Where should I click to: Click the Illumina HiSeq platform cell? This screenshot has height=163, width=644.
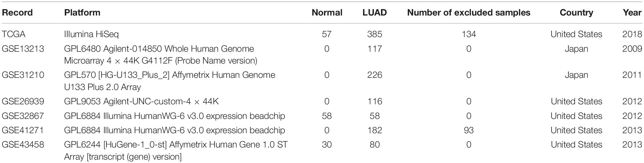(x=92, y=34)
